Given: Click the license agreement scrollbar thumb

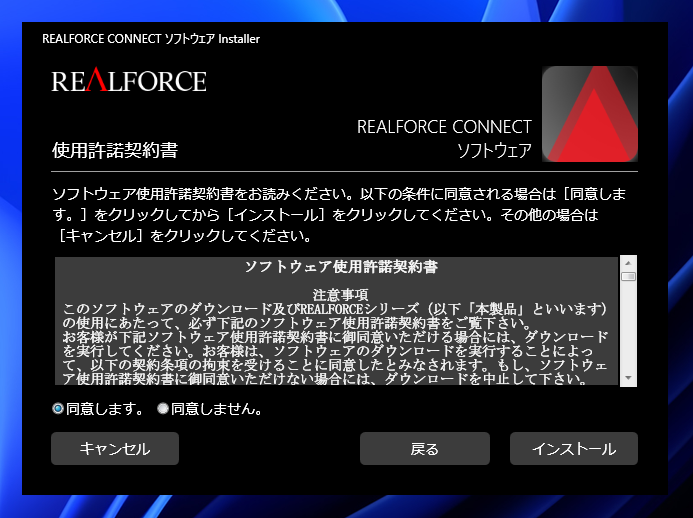Looking at the screenshot, I should [x=628, y=277].
